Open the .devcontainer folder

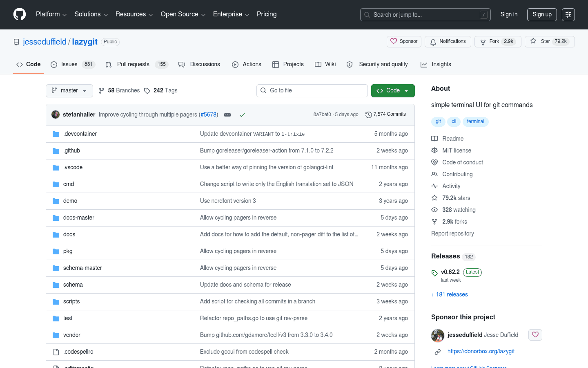click(x=80, y=134)
